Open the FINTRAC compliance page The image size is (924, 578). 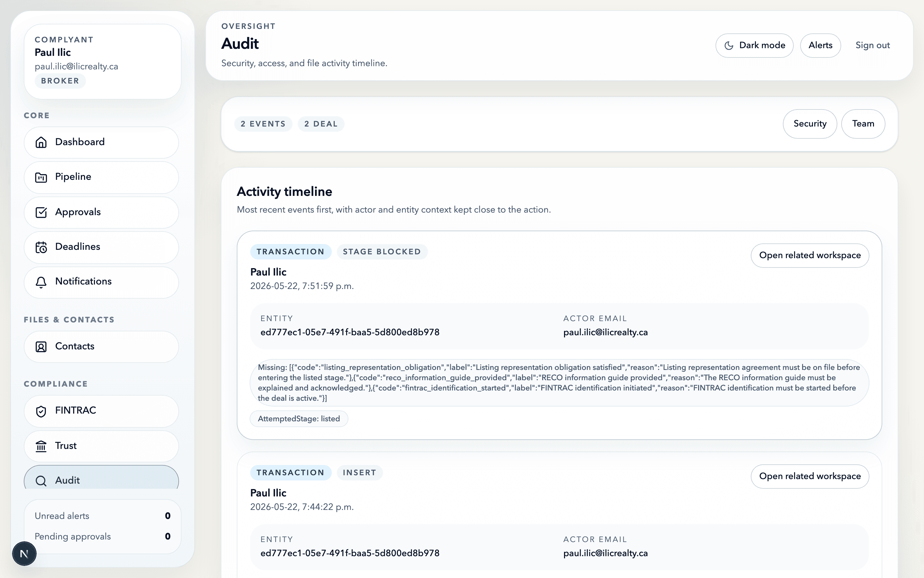click(x=101, y=411)
